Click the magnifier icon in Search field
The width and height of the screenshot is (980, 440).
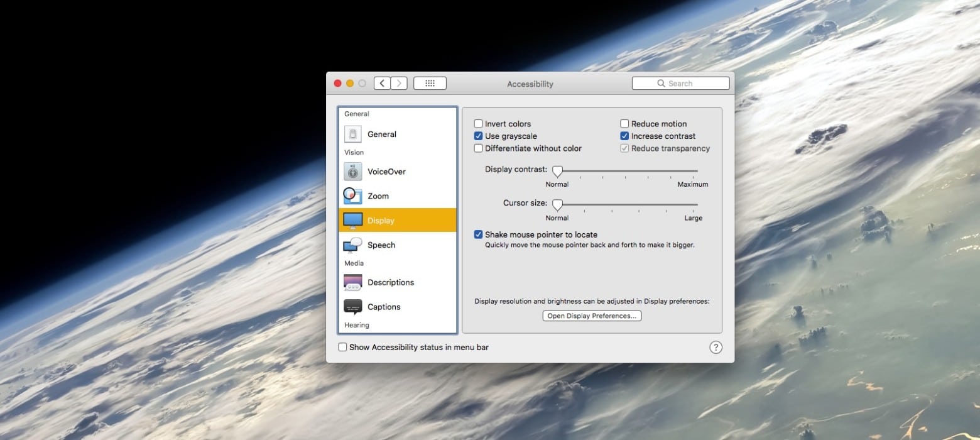coord(661,83)
